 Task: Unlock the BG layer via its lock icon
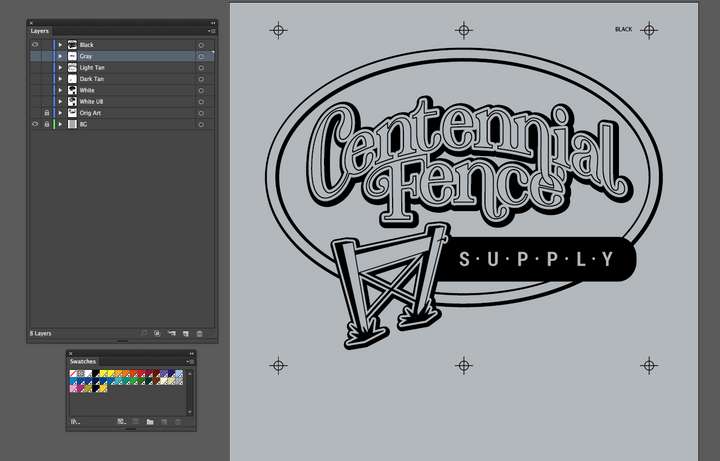46,124
